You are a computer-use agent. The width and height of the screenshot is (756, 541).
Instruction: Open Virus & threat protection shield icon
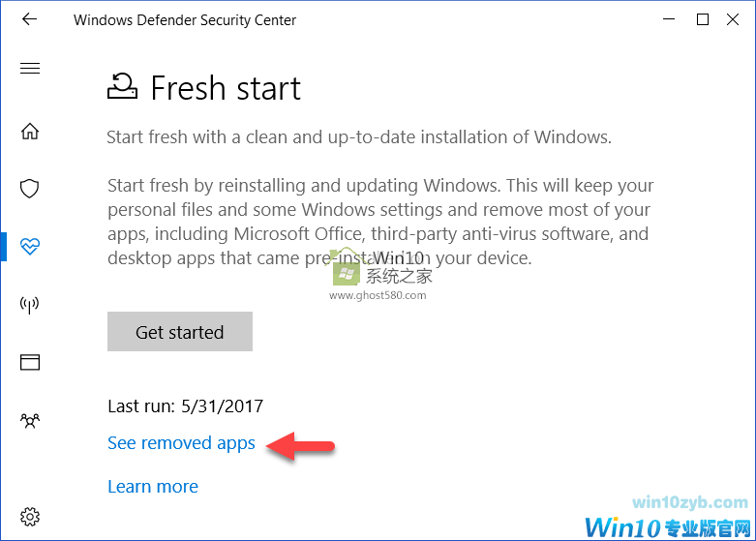click(30, 188)
